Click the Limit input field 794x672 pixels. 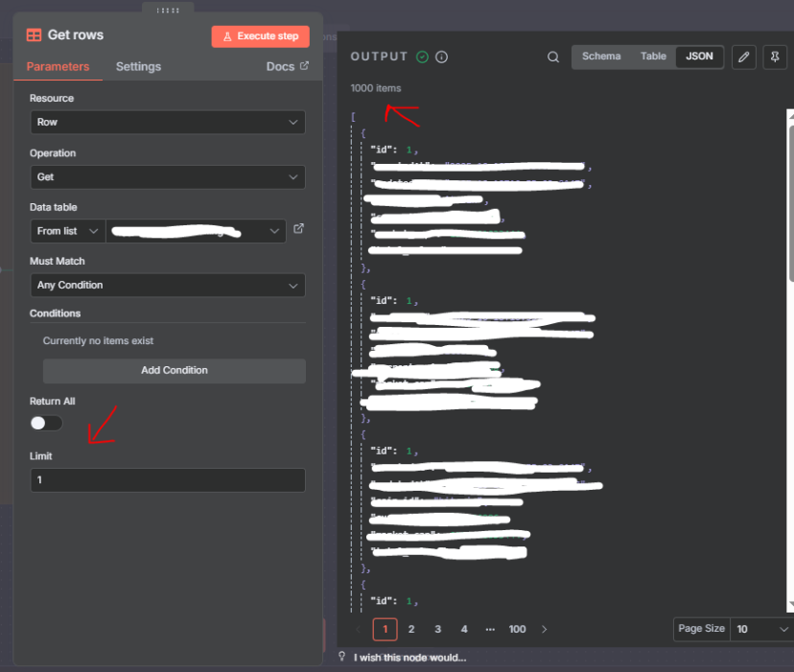point(168,480)
